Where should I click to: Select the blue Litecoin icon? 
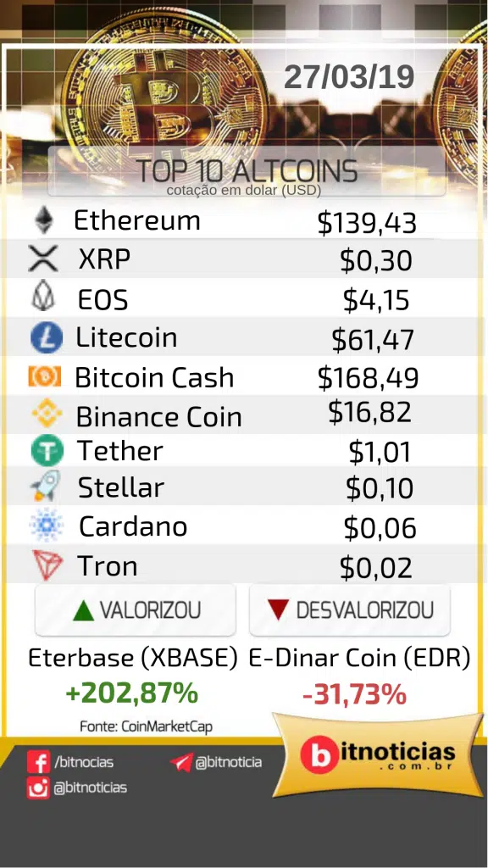[x=47, y=337]
